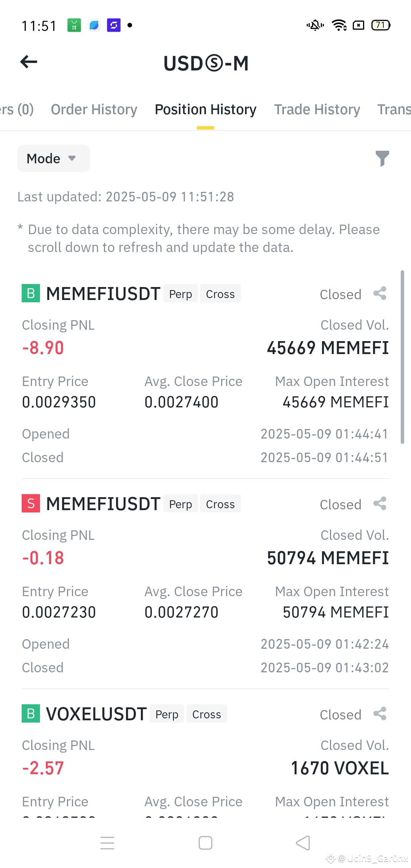411x868 pixels.
Task: Tap the green B badge beside VOXELUSDT
Action: (x=31, y=714)
